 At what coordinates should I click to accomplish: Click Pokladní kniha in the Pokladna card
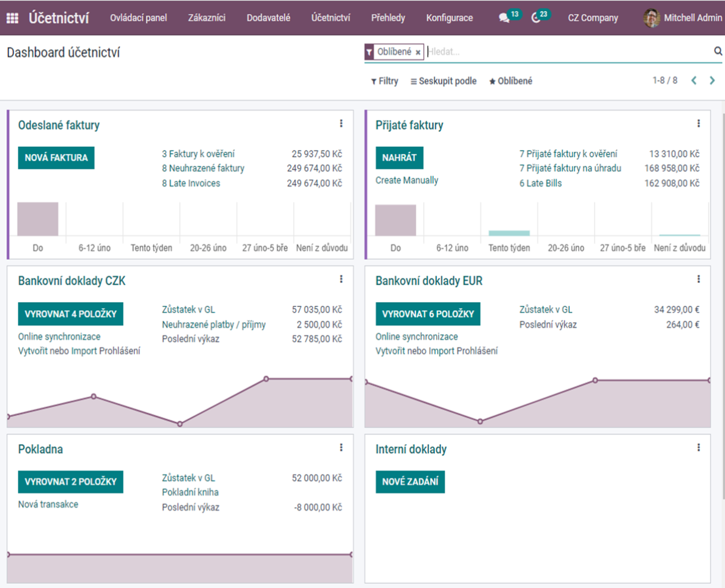pos(190,492)
